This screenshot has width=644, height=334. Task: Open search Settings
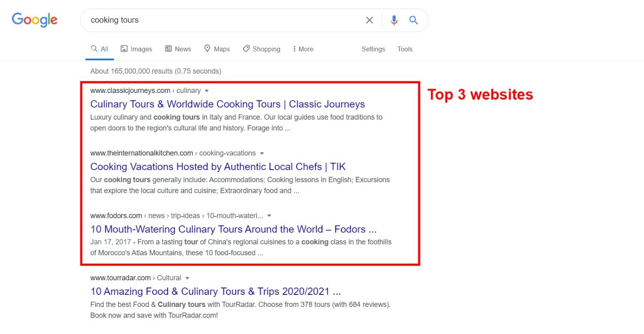[373, 49]
